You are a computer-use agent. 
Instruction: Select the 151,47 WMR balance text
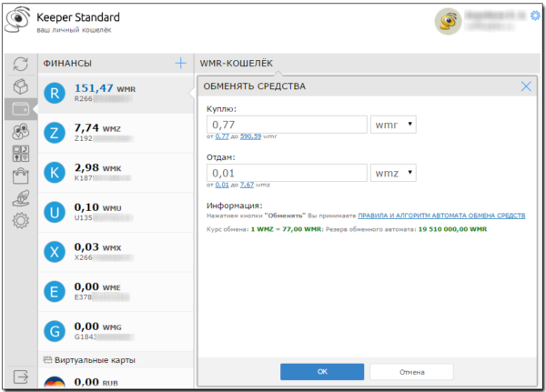[x=106, y=88]
